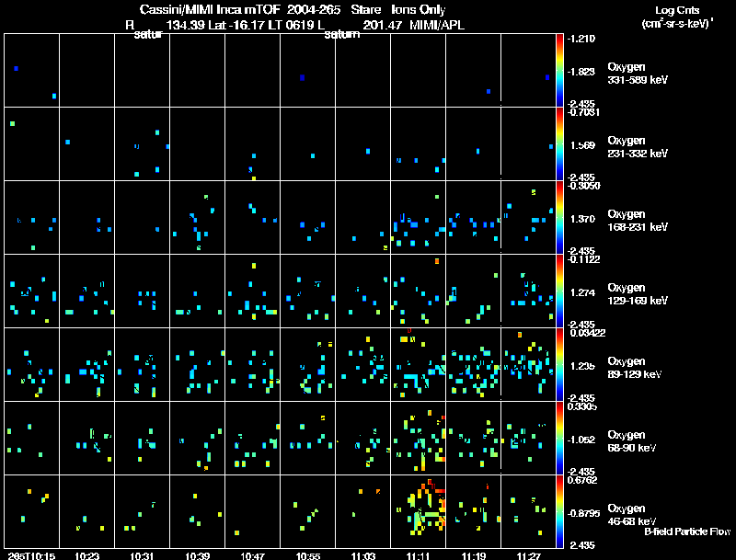736x560 pixels.
Task: Click the color scale beside Oxygen 46-68 keV
Action: tap(559, 511)
